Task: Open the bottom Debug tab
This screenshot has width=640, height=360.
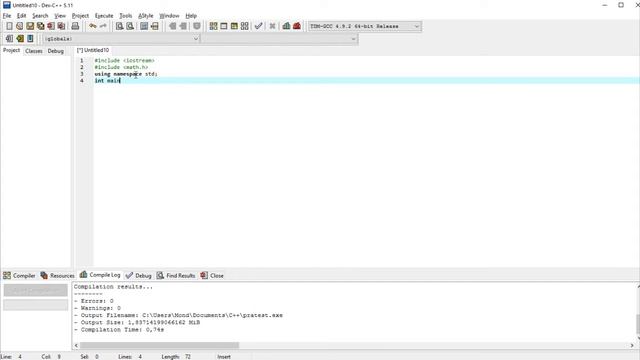Action: tap(138, 276)
